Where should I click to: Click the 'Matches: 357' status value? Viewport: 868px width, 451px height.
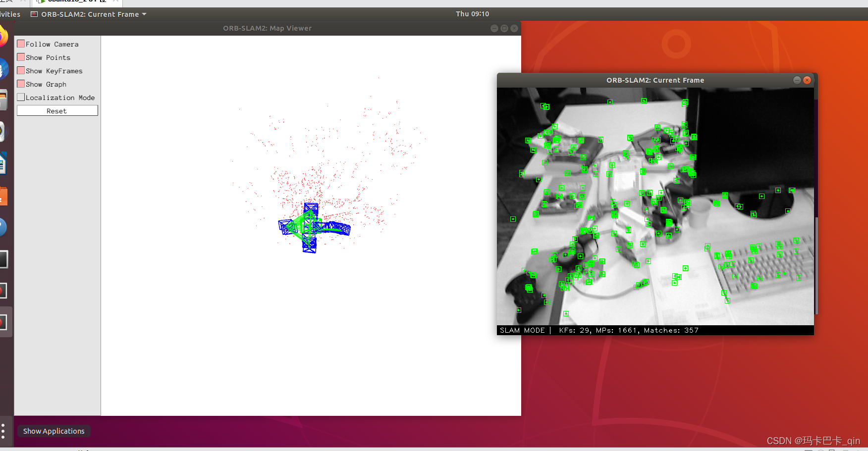(671, 330)
